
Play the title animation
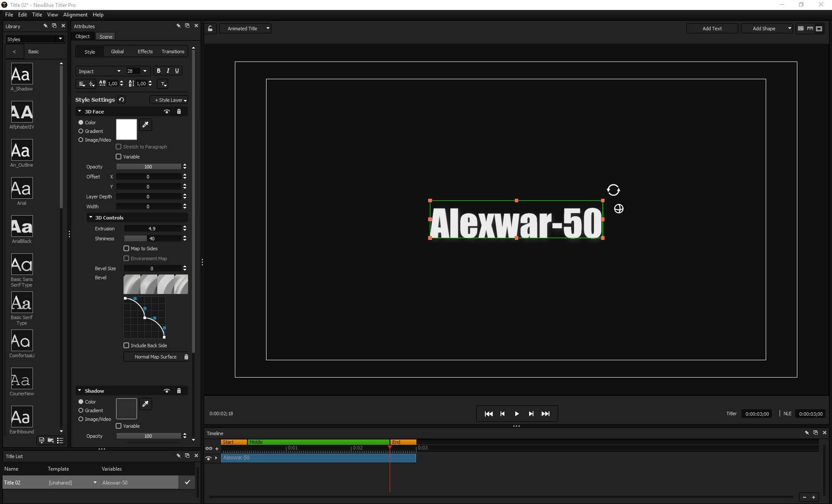tap(517, 414)
